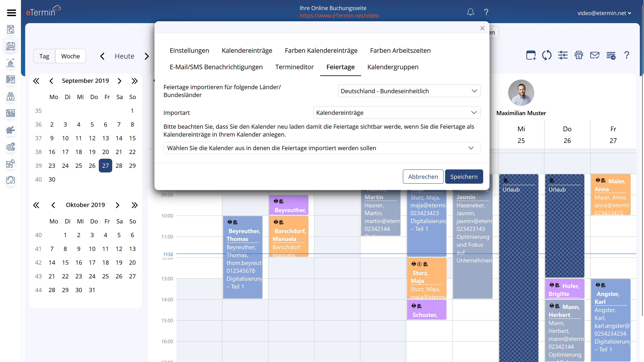Select the Feiertage tab
Viewport: 644px width, 362px height.
(x=340, y=67)
